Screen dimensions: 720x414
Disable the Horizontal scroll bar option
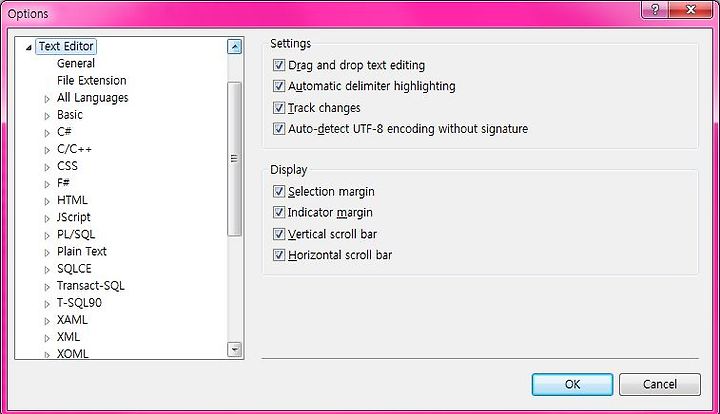(279, 255)
